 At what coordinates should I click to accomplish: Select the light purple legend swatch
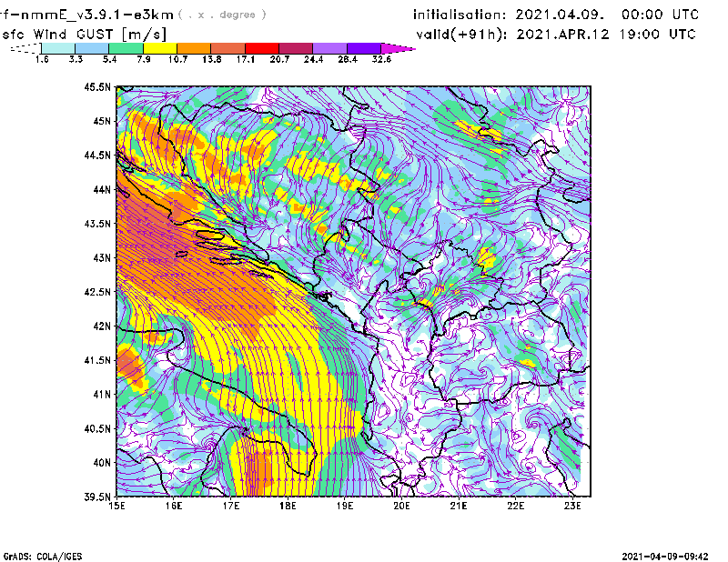tap(330, 48)
